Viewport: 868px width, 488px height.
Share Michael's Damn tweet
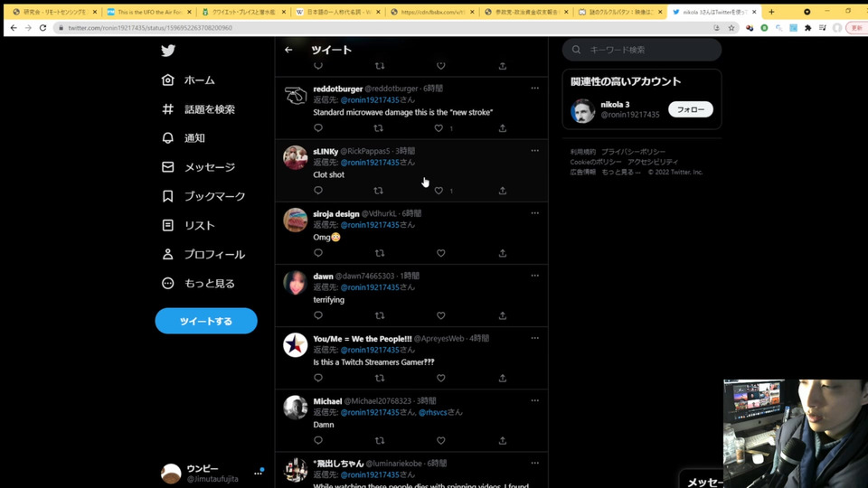[x=502, y=440]
